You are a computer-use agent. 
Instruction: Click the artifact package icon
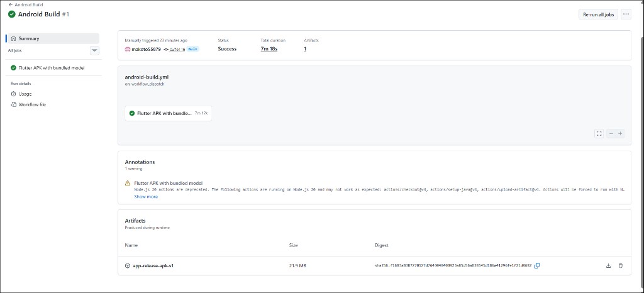[127, 266]
